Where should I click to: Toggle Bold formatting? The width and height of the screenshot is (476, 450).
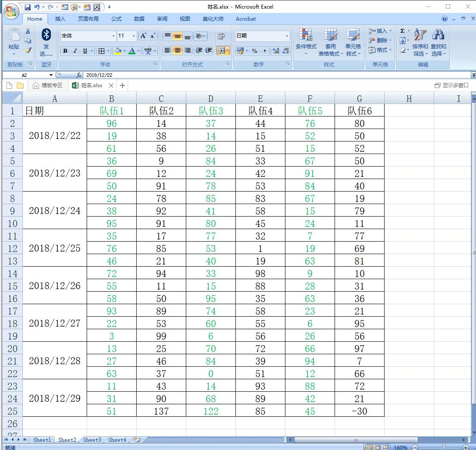(65, 51)
